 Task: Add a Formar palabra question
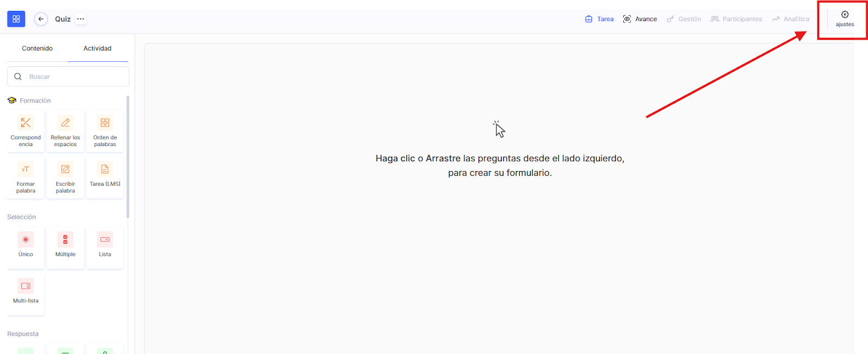click(25, 178)
